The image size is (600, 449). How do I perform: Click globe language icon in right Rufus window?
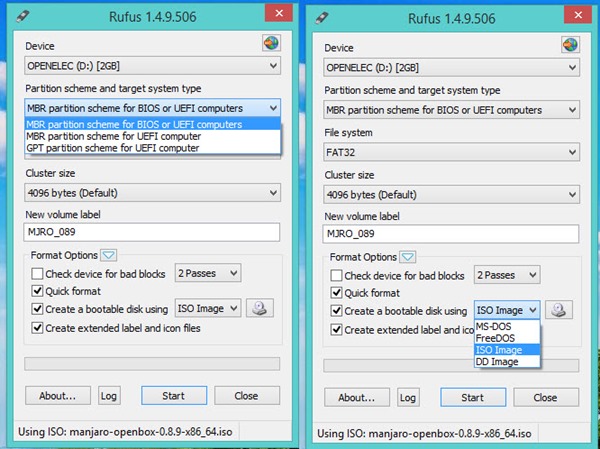[571, 45]
